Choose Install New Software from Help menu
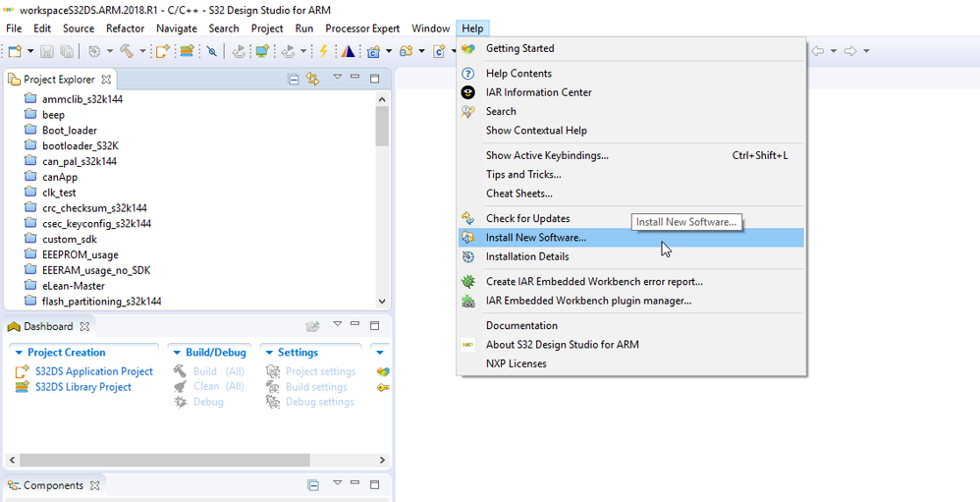Image resolution: width=980 pixels, height=502 pixels. pos(630,238)
